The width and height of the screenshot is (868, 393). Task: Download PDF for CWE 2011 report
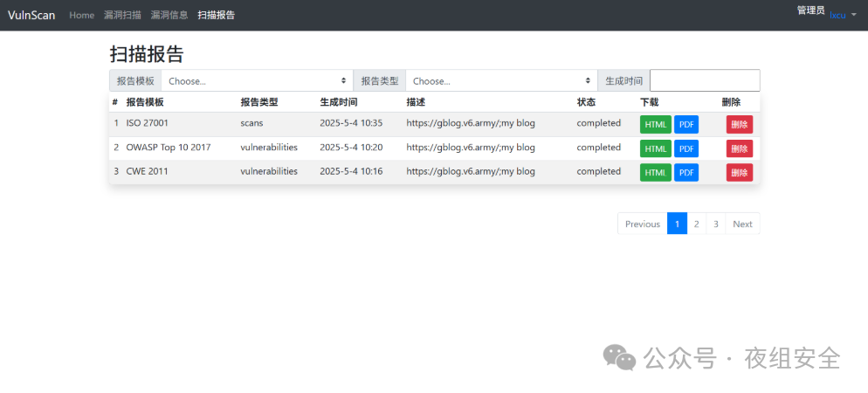[686, 172]
